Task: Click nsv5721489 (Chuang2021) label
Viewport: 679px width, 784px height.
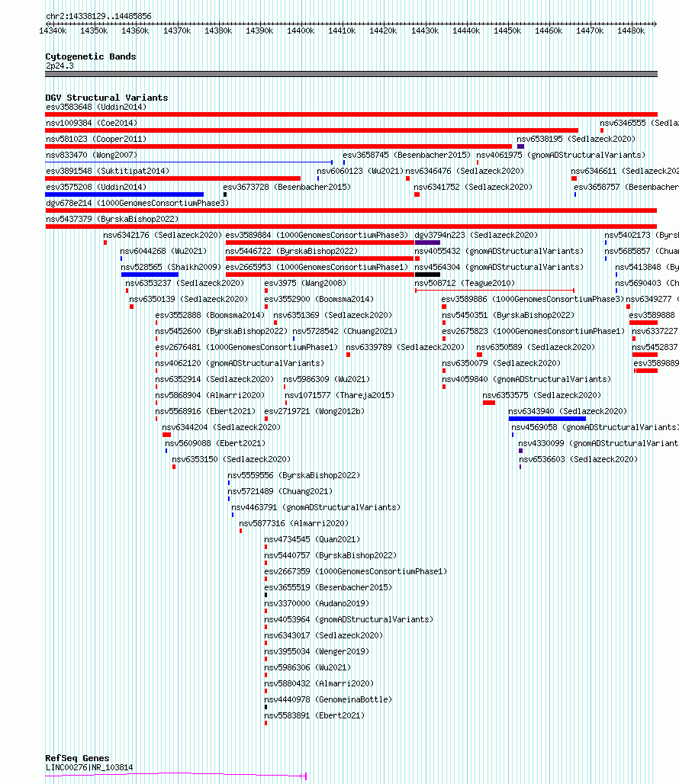Action: 280,491
